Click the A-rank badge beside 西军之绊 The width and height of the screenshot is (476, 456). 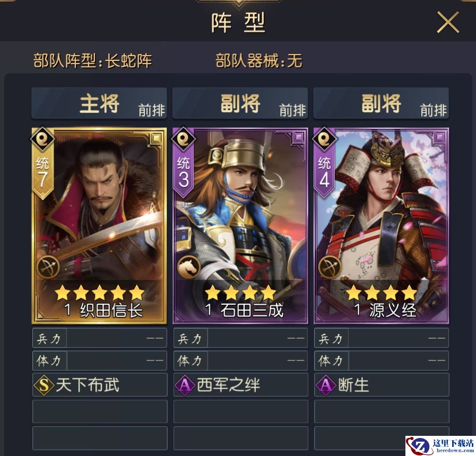pyautogui.click(x=185, y=385)
